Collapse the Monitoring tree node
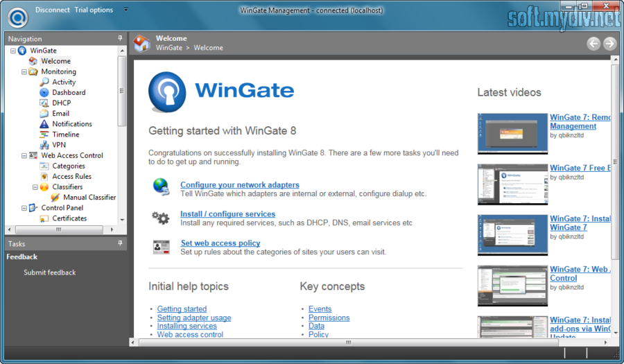624x364 pixels. click(24, 72)
